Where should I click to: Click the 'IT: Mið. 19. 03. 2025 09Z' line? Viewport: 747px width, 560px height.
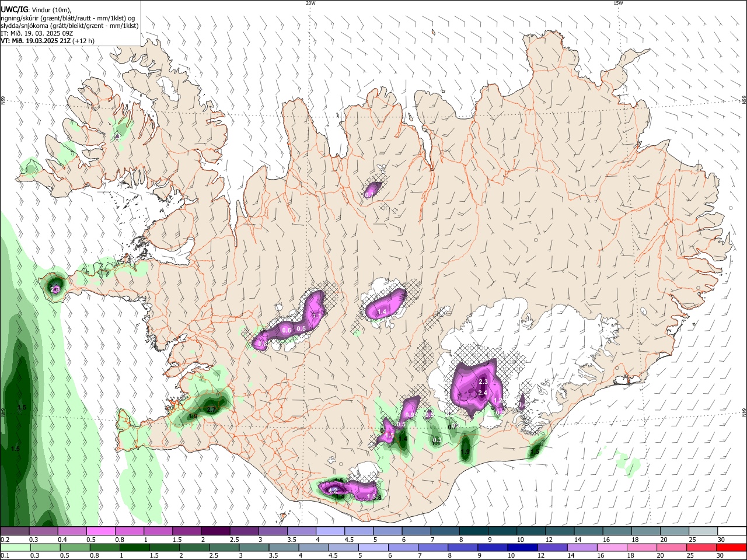[36, 33]
